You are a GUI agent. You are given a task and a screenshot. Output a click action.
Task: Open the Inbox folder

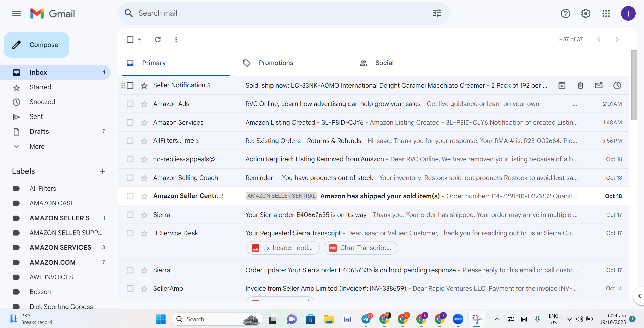click(x=55, y=73)
